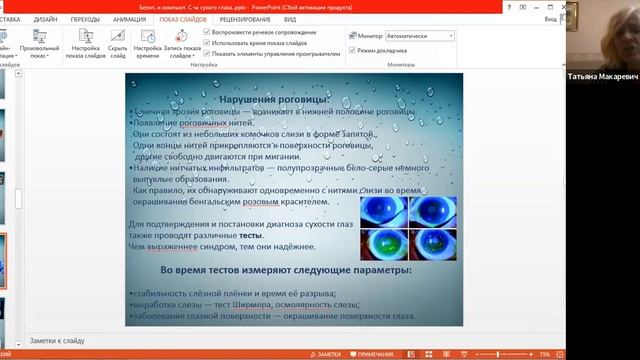The height and width of the screenshot is (360, 640).
Task: Toggle Use Timings (Использовать время показа слайдов)
Action: click(x=207, y=42)
